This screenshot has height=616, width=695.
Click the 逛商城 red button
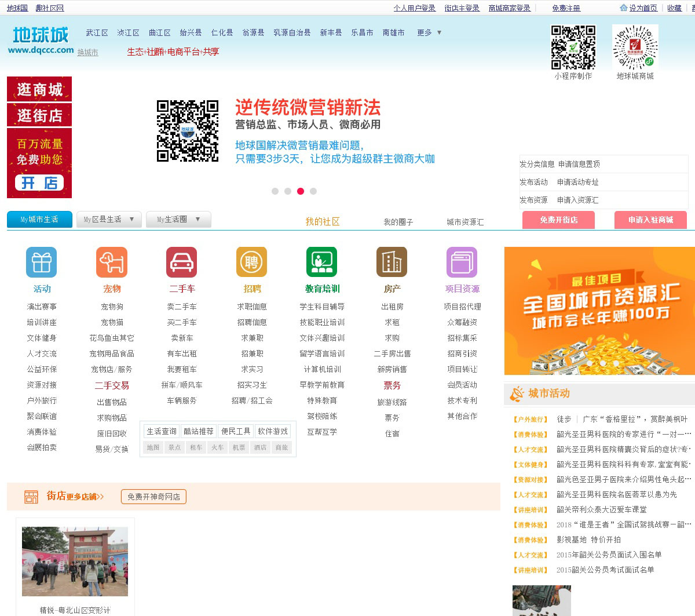pos(39,89)
